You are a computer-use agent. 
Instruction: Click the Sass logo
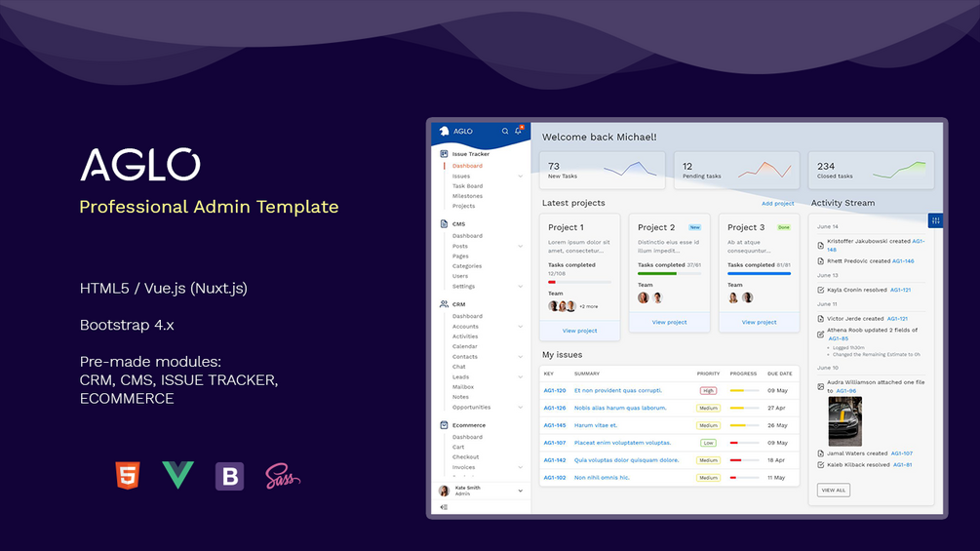point(283,476)
